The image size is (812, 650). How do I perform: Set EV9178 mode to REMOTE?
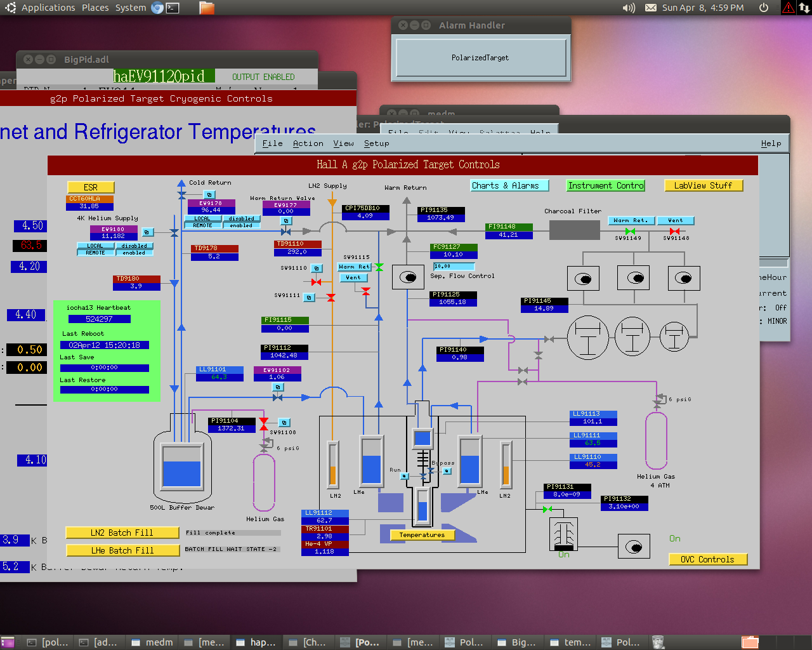(202, 225)
